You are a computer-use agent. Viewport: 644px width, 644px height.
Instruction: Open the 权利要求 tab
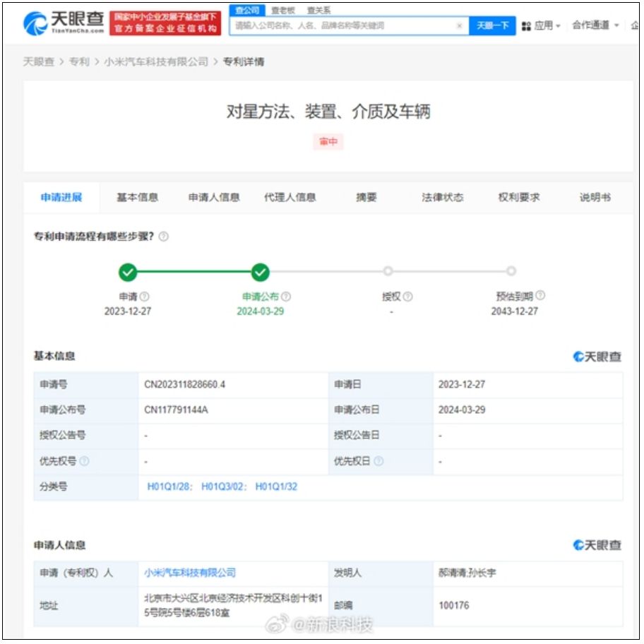pyautogui.click(x=519, y=198)
